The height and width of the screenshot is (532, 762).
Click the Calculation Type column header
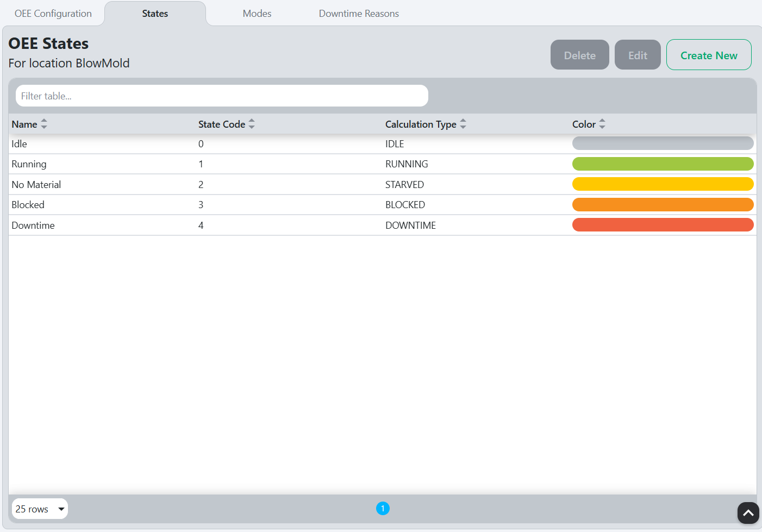[421, 124]
